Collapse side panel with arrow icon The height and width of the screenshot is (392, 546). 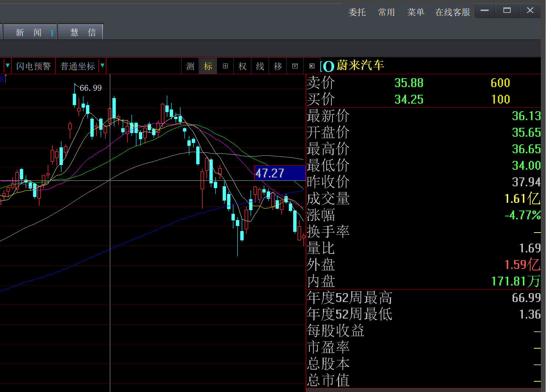click(312, 66)
